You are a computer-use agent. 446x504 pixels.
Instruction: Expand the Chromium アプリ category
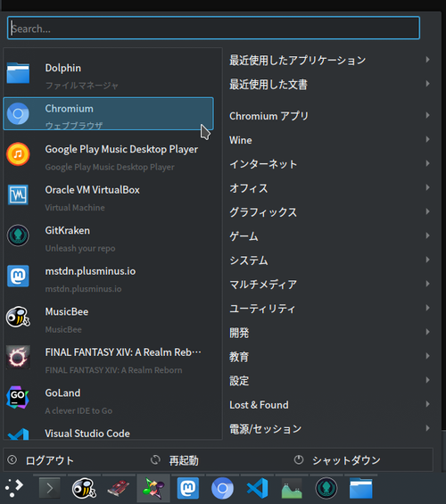click(330, 115)
